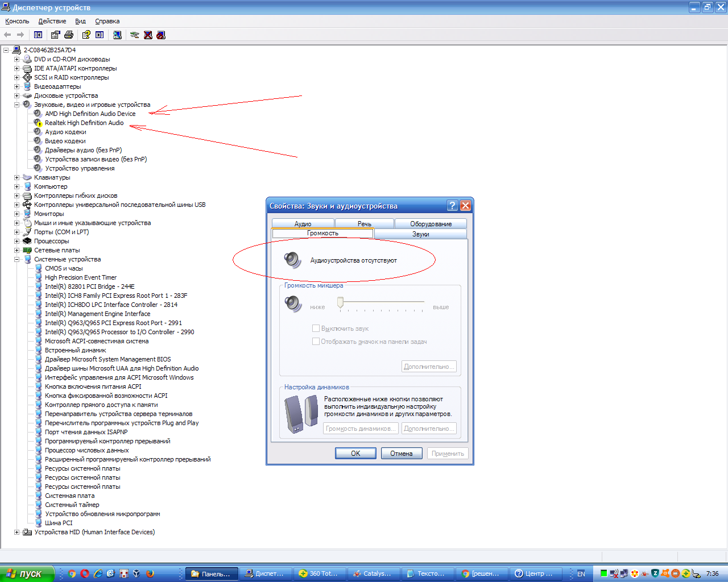The height and width of the screenshot is (582, 728).
Task: Click the AMD High Definition Audio Device icon
Action: [38, 114]
